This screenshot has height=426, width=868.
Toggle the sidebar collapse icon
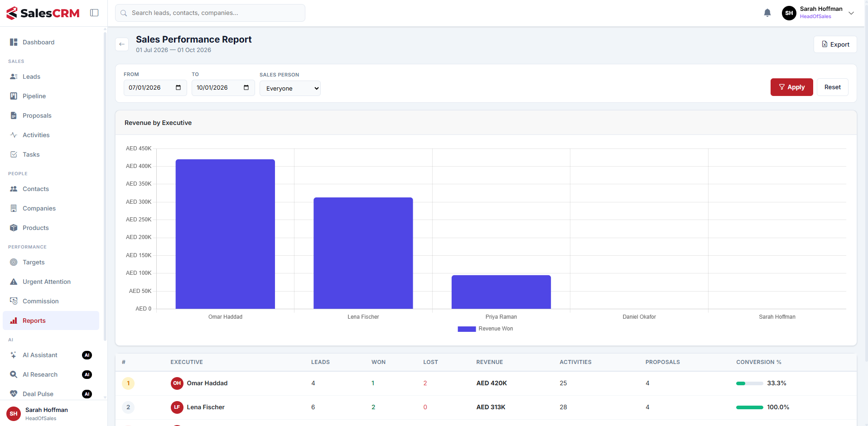click(94, 13)
